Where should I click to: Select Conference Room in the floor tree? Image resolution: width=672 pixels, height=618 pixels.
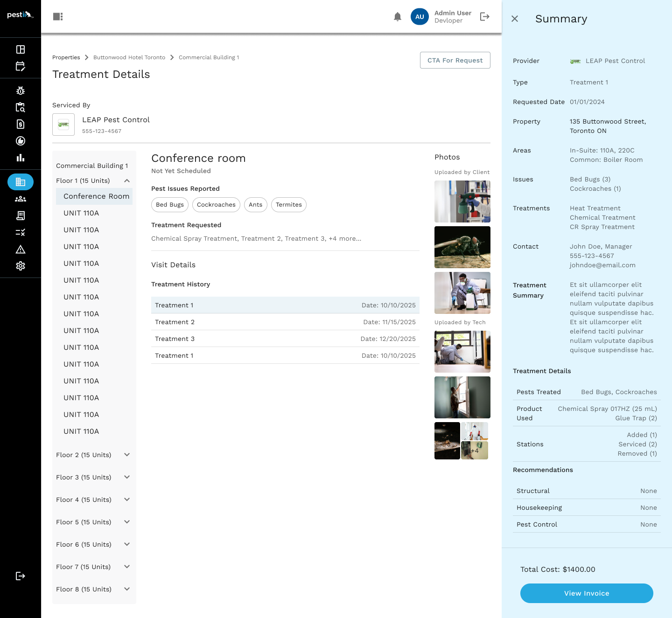(96, 196)
